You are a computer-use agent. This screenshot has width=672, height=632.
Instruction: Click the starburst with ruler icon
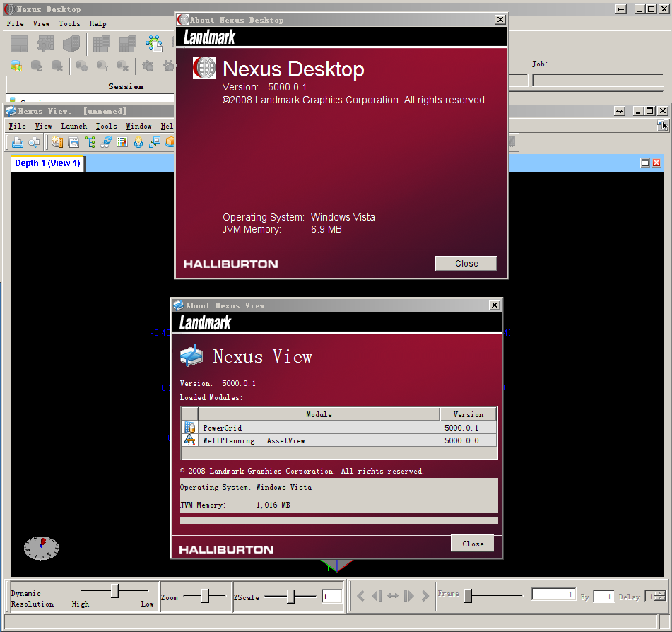pos(57,142)
